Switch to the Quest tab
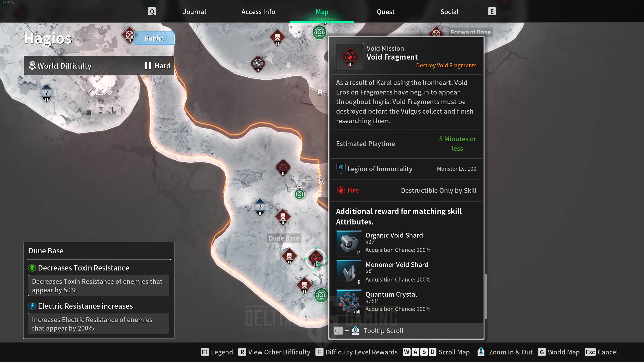The width and height of the screenshot is (644, 362). (x=385, y=12)
